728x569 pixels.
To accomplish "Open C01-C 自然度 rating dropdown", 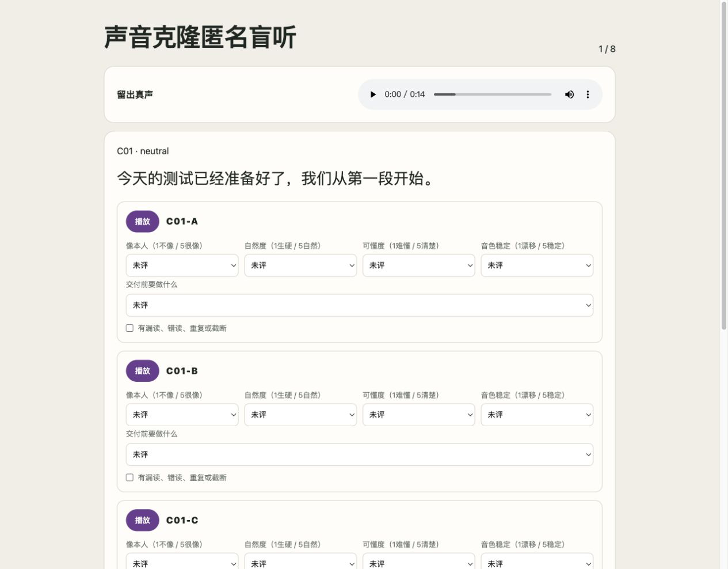I will coord(300,562).
